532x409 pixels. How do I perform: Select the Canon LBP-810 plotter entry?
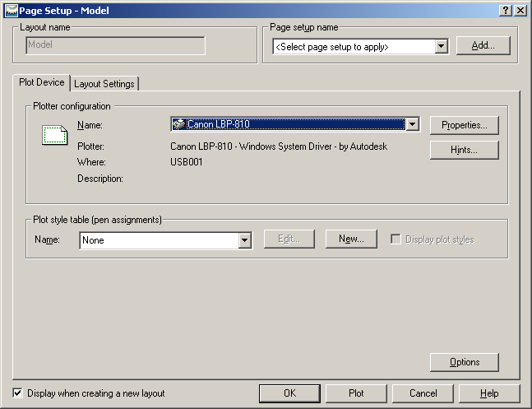tap(289, 124)
